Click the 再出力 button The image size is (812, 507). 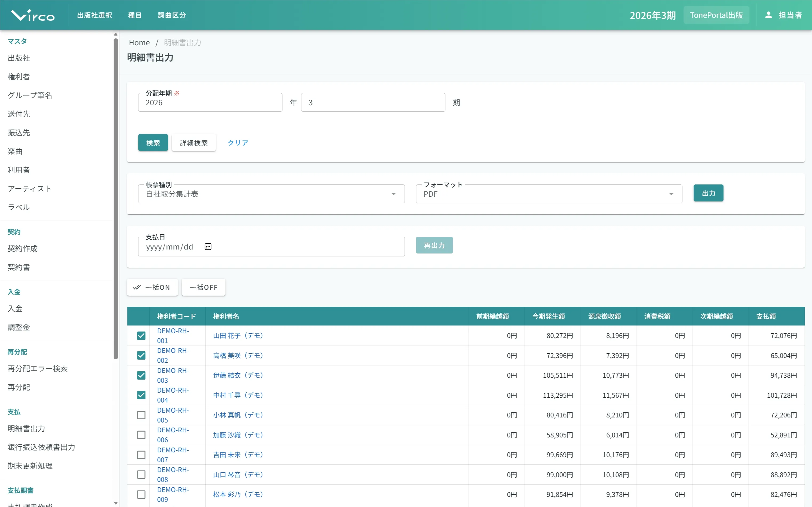434,246
